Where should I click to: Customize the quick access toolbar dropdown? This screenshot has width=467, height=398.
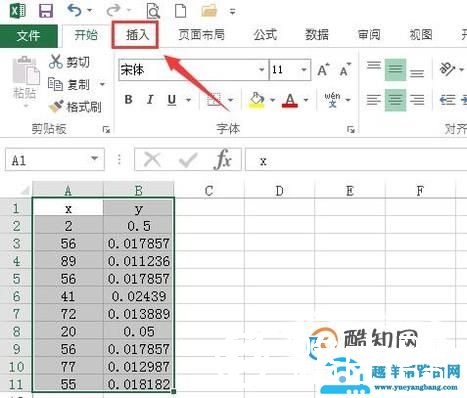tap(233, 12)
